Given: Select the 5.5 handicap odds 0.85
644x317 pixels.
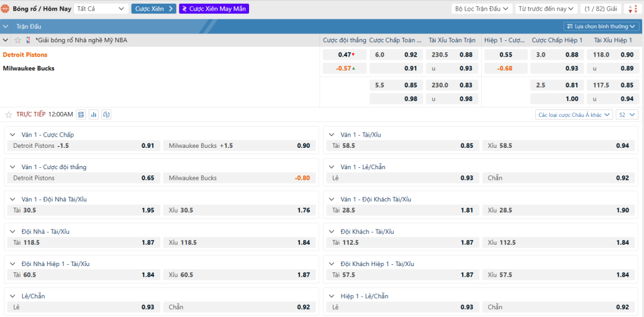Looking at the screenshot, I should pos(396,86).
